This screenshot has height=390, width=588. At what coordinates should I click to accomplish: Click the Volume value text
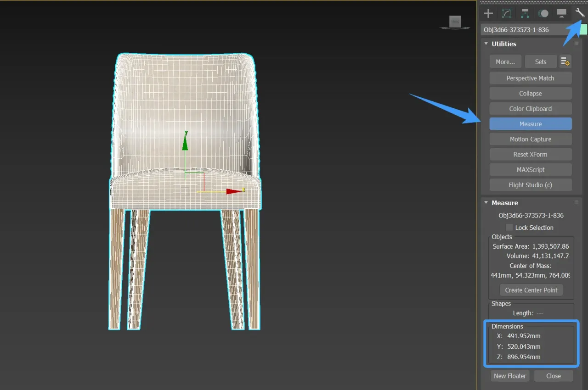pyautogui.click(x=550, y=256)
